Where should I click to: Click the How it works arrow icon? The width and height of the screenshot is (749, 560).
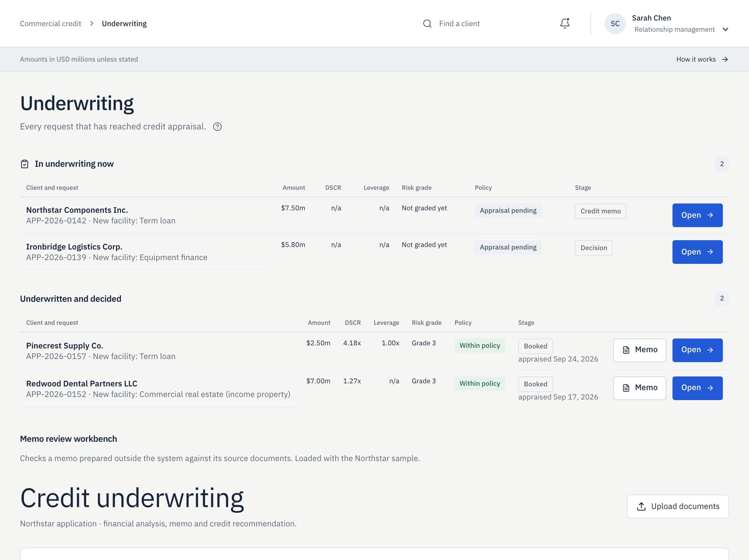tap(725, 60)
